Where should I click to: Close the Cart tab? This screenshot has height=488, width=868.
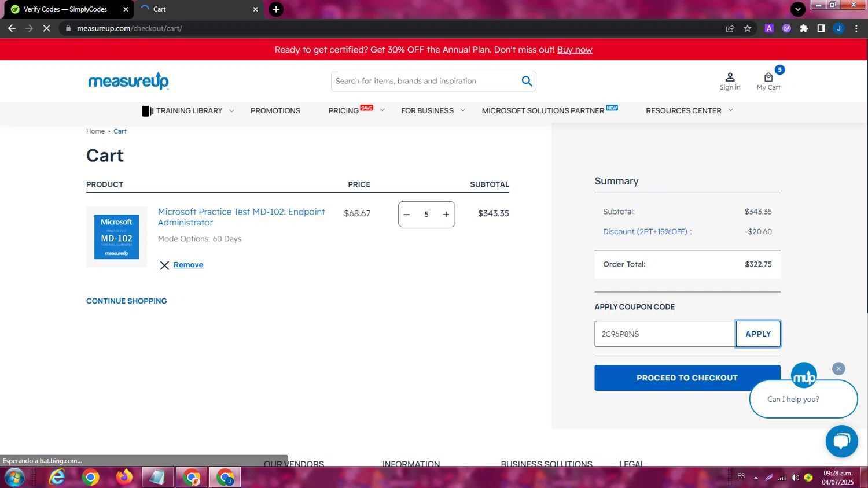click(x=255, y=9)
